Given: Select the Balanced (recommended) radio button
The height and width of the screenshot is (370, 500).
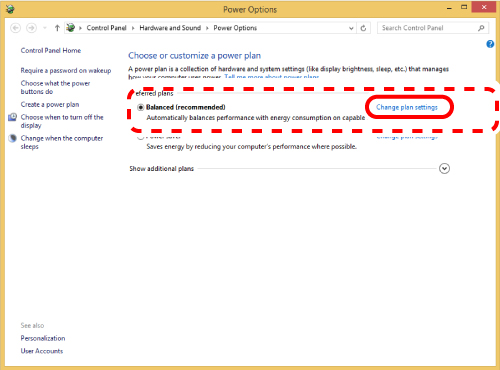Looking at the screenshot, I should click(x=141, y=107).
